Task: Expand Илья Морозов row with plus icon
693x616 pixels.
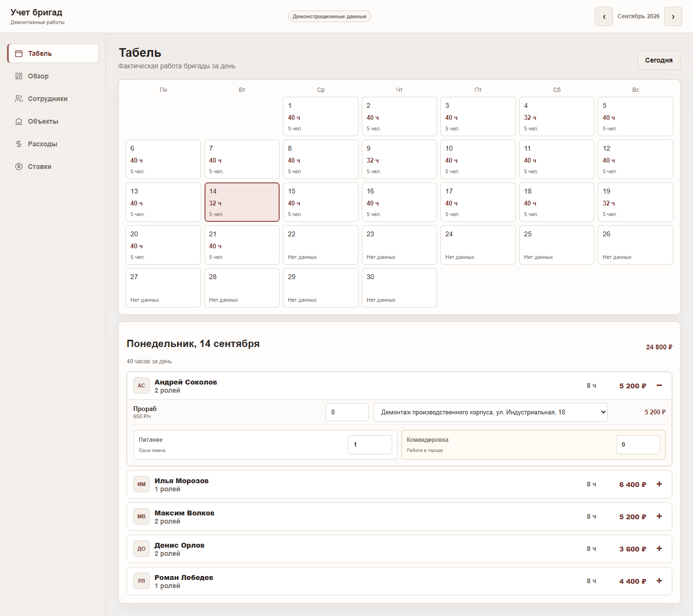Action: tap(659, 484)
